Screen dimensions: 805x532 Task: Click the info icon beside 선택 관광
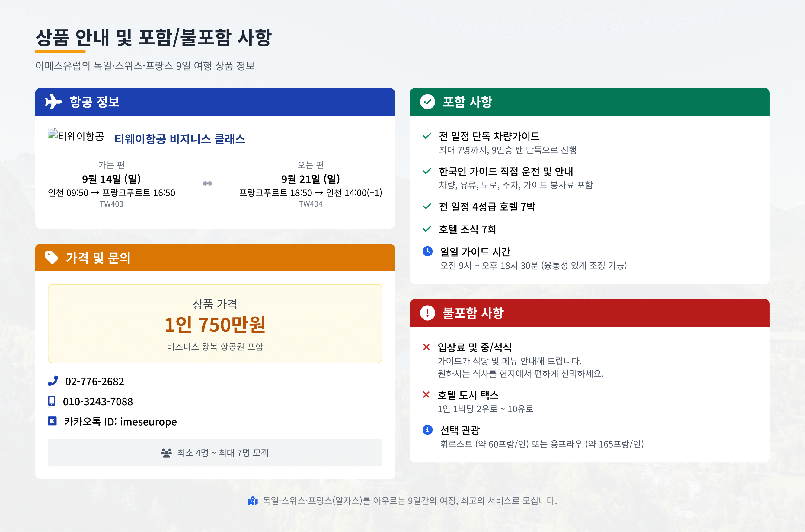(x=427, y=430)
